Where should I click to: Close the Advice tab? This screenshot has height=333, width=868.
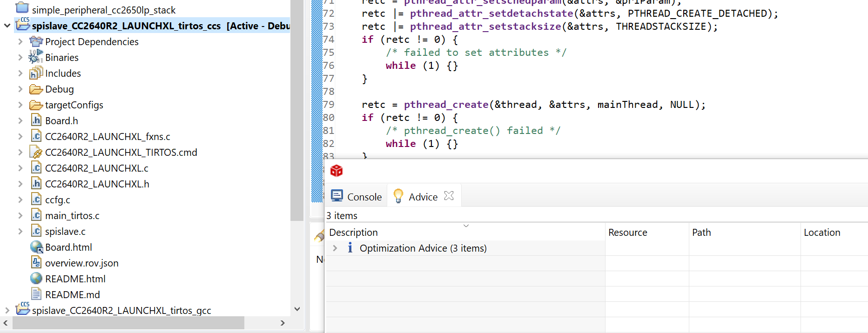coord(449,196)
